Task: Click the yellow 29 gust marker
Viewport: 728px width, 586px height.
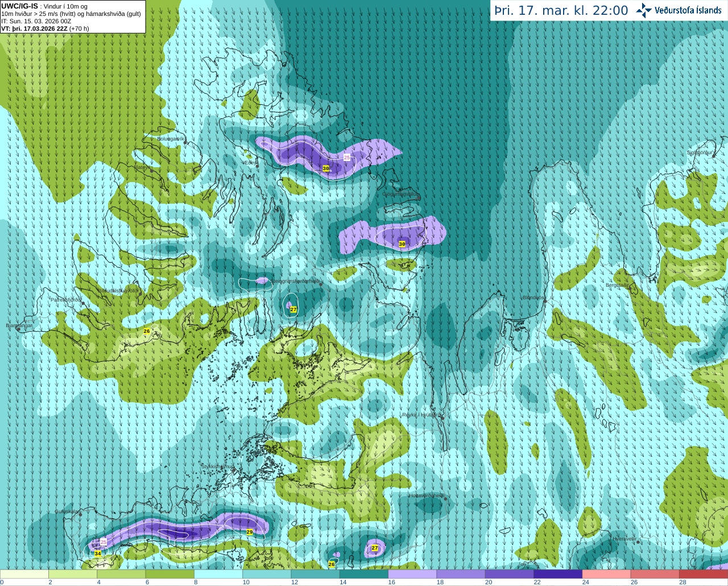Action: pyautogui.click(x=250, y=532)
